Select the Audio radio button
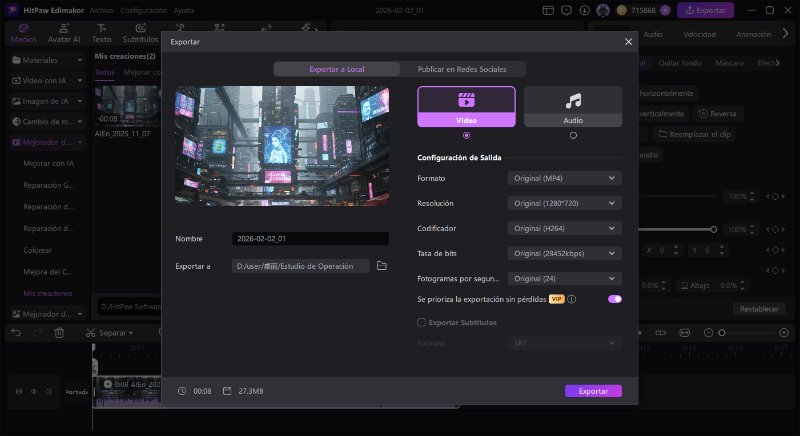This screenshot has height=436, width=800. (573, 136)
